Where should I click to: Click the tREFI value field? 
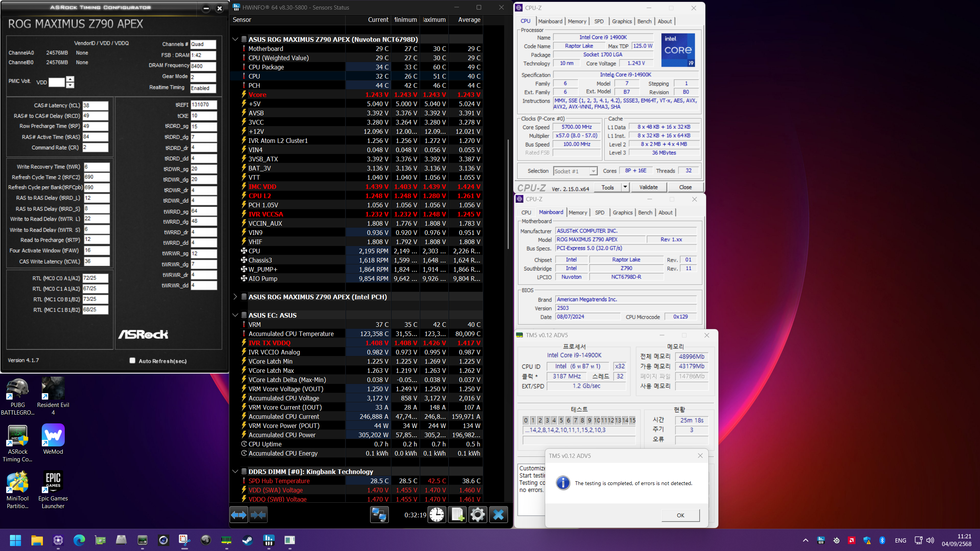204,105
